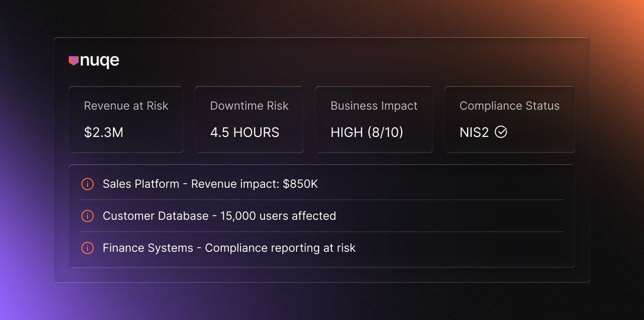The width and height of the screenshot is (644, 320).
Task: Select the purple shield glyph in the logo
Action: pos(74,60)
